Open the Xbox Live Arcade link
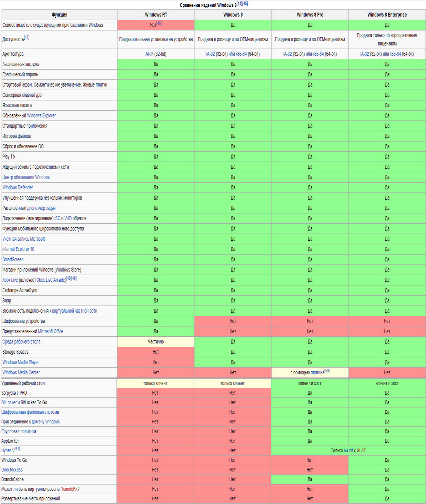This screenshot has height=504, width=426. pyautogui.click(x=52, y=280)
